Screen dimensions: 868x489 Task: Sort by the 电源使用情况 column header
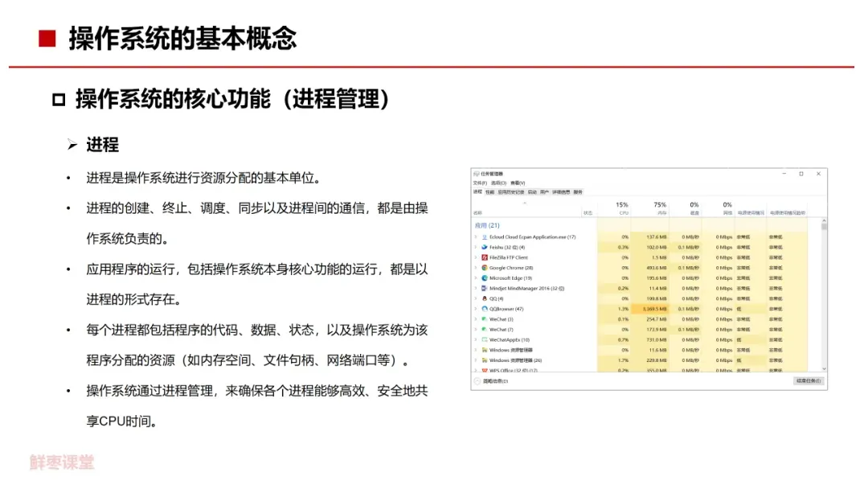[751, 212]
